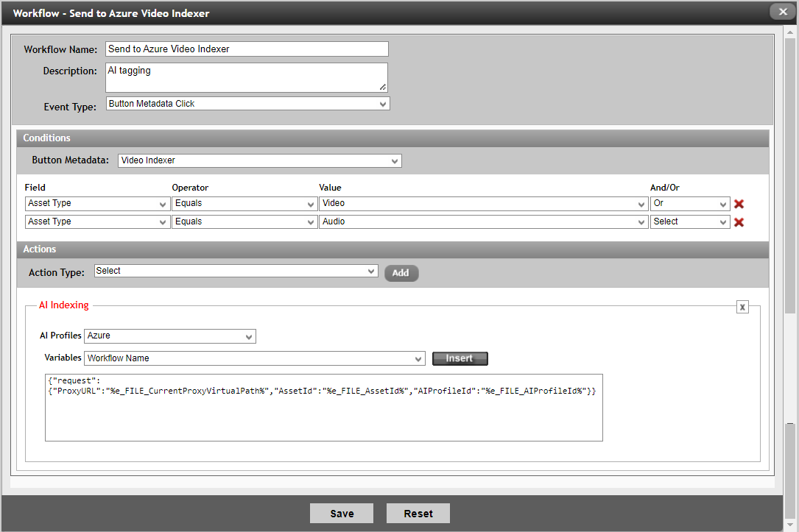The height and width of the screenshot is (532, 799).
Task: Delete the Asset Type Equals Video condition
Action: tap(739, 204)
